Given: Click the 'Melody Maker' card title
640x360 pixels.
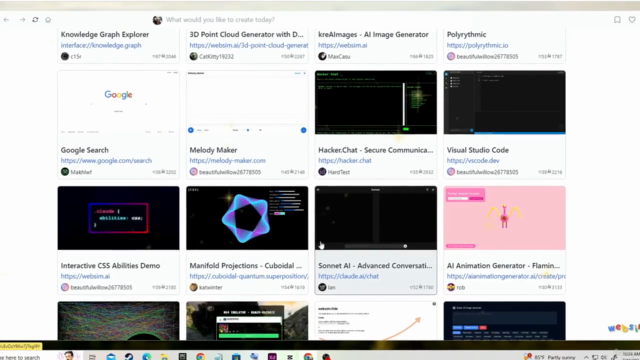Looking at the screenshot, I should click(213, 150).
